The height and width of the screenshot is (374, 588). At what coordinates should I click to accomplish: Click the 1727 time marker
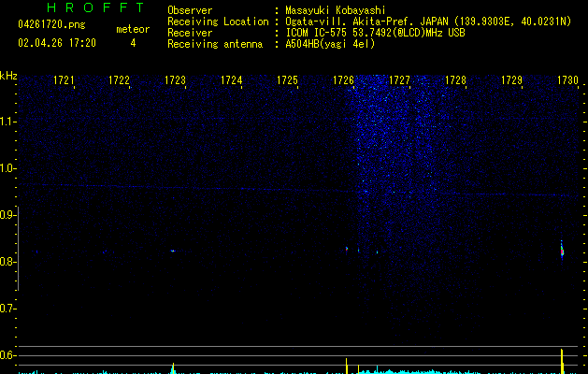tap(399, 80)
